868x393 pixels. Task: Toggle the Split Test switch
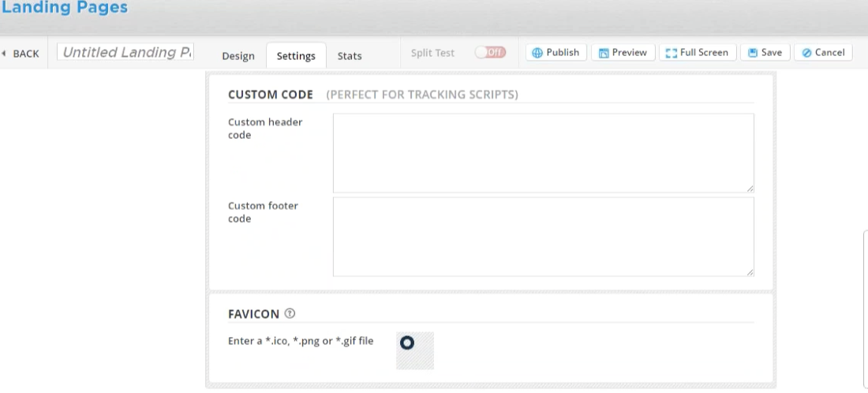[491, 53]
